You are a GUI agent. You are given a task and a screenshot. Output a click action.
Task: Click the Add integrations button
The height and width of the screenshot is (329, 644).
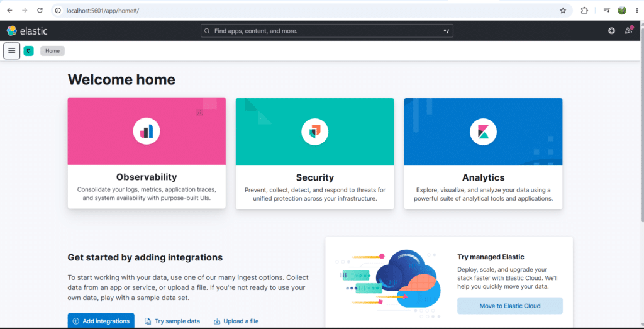click(101, 321)
